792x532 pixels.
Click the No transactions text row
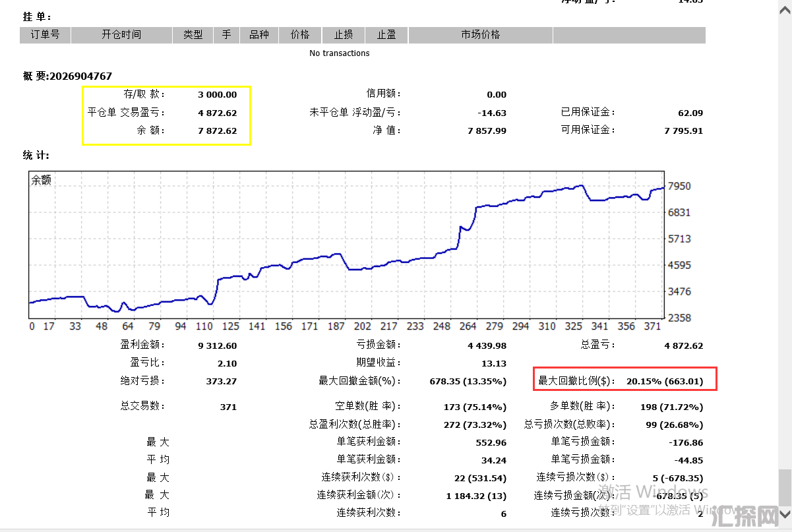coord(340,53)
